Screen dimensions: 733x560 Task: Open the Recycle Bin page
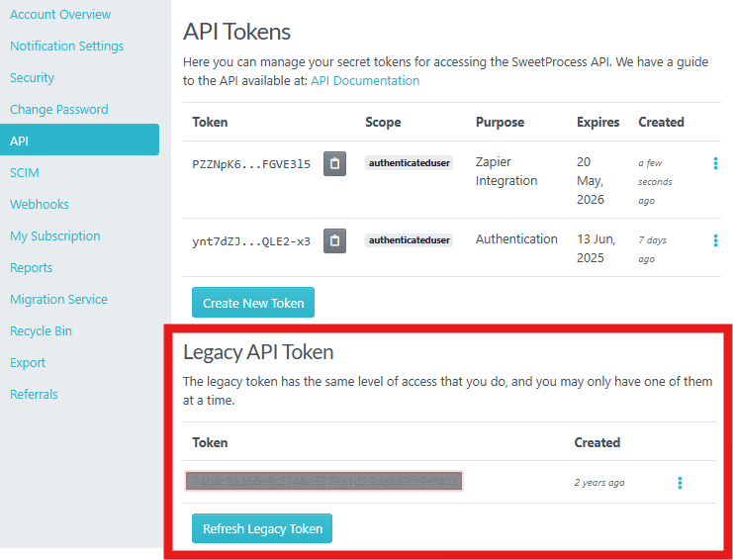pos(41,331)
